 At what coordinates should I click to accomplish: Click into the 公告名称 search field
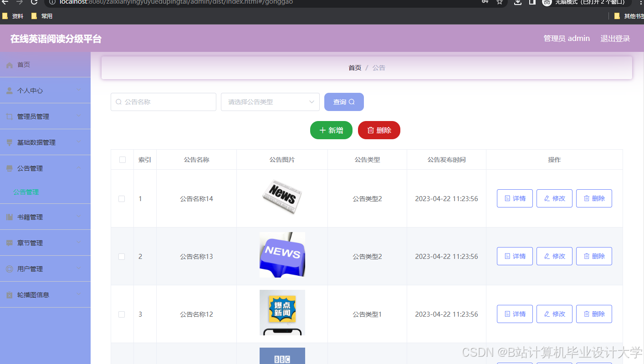pos(164,102)
